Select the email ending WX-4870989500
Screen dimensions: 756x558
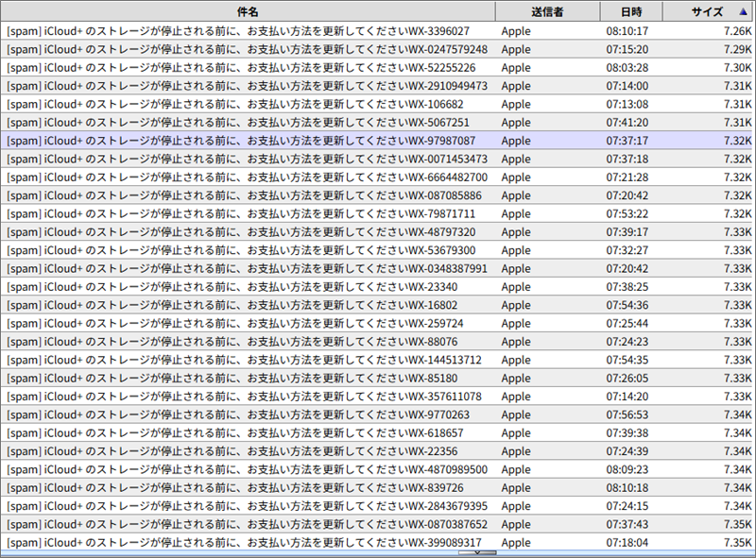(378, 469)
